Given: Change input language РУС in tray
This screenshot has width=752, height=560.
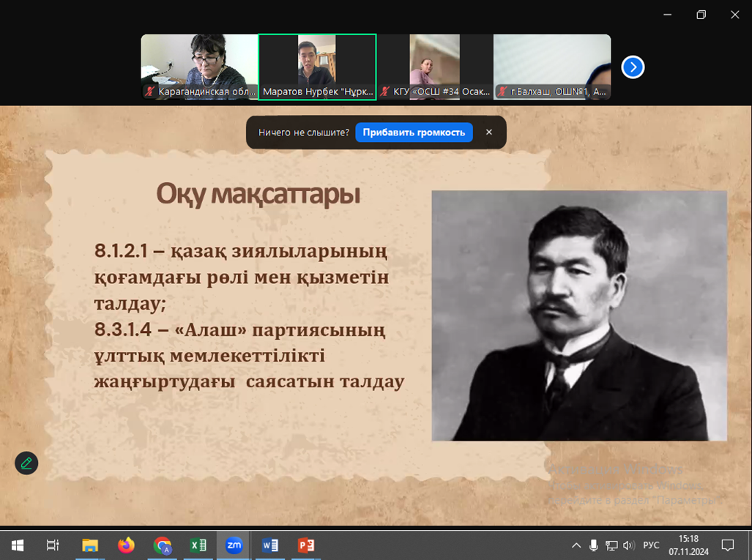Looking at the screenshot, I should pos(651,545).
